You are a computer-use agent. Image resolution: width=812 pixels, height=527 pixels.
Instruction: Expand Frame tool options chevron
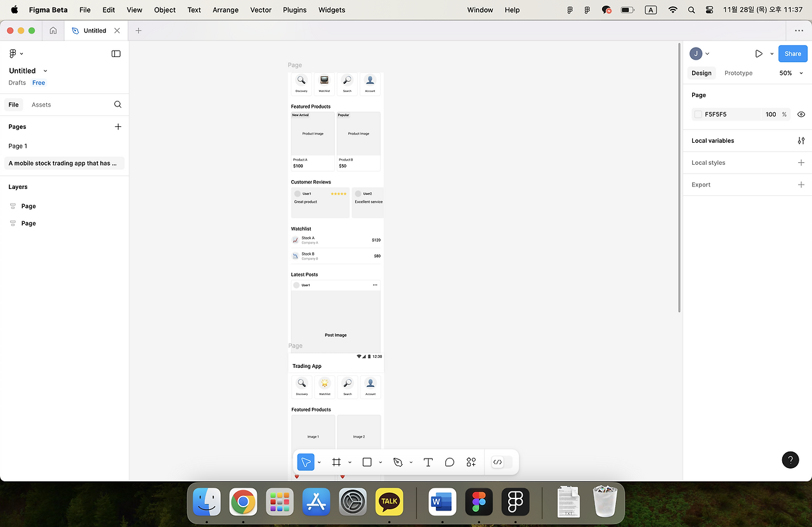(x=350, y=462)
